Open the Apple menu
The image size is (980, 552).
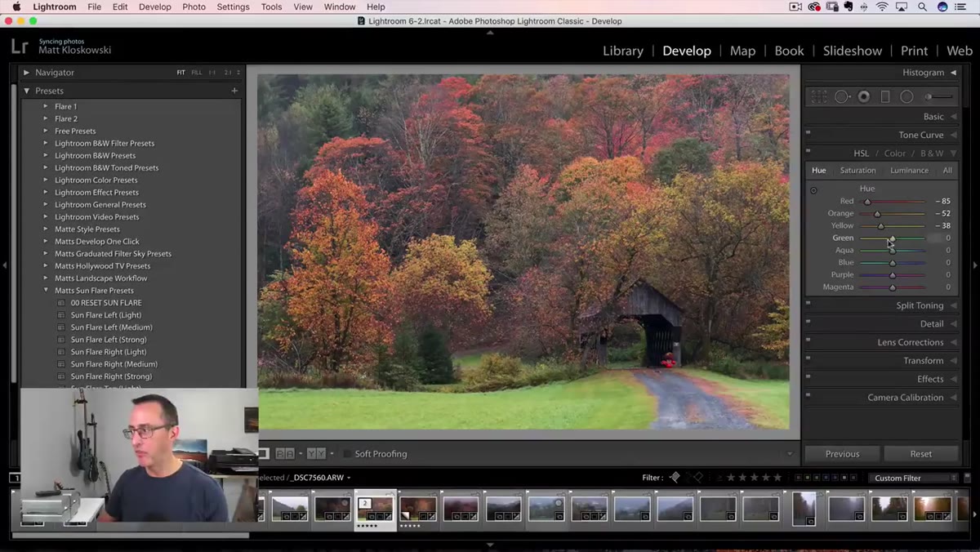(x=16, y=7)
